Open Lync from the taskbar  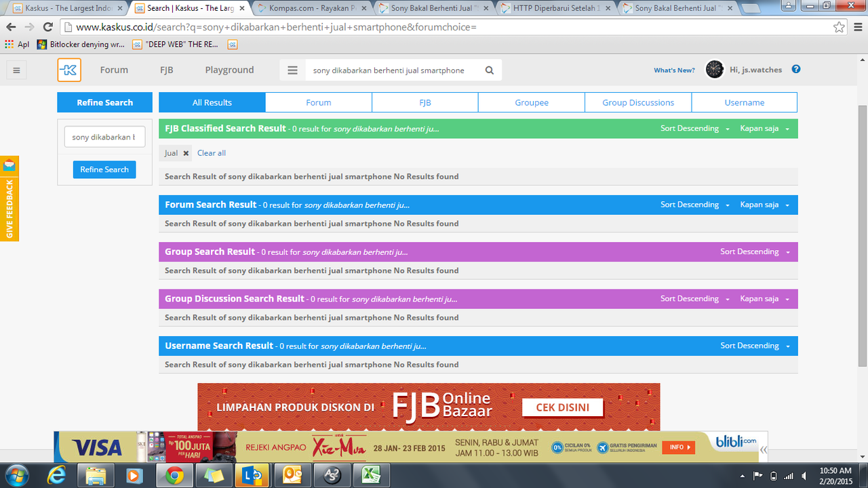tap(253, 475)
